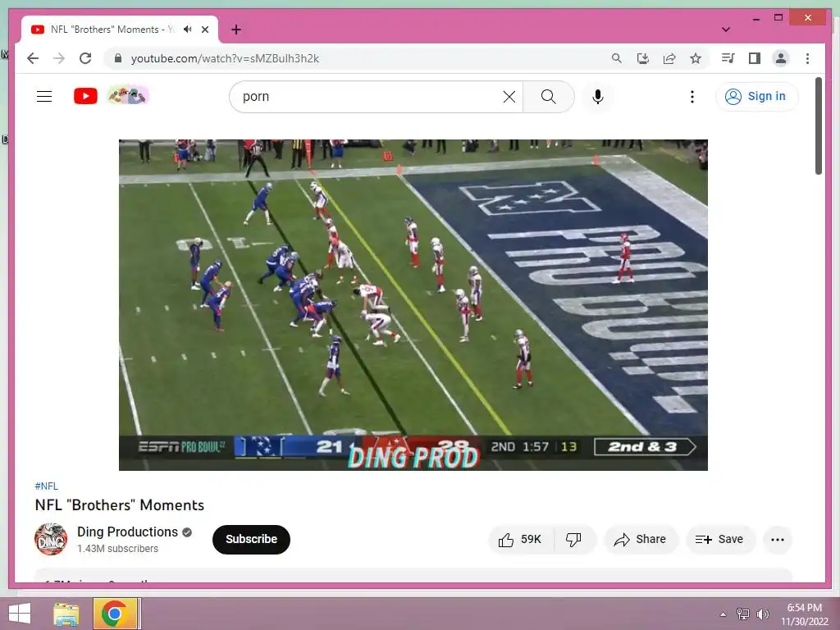840x630 pixels.
Task: Open YouTube settings three-dot menu
Action: click(692, 97)
